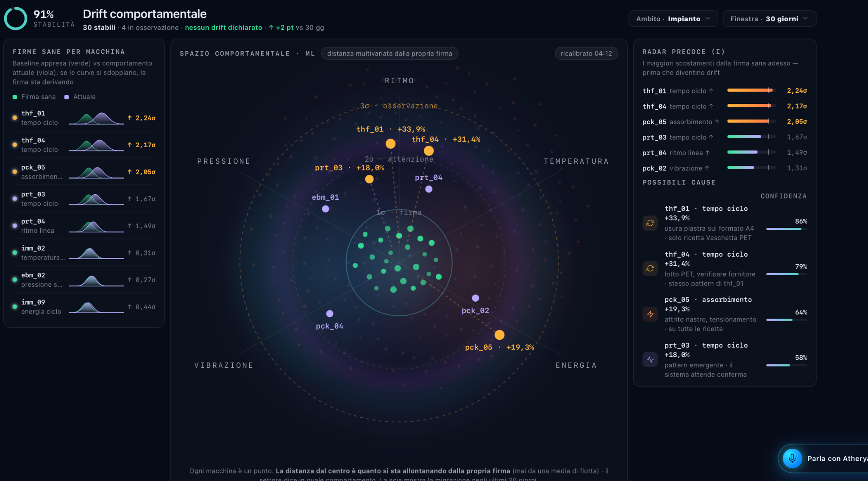
Task: Open the imm_09 energia ciclo signature row
Action: [84, 307]
